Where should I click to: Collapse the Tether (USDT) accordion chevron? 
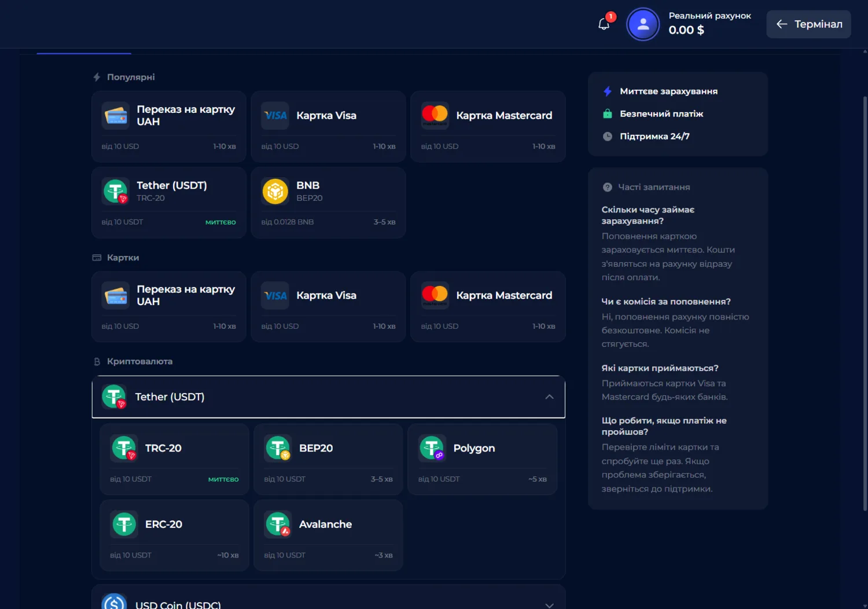tap(549, 397)
